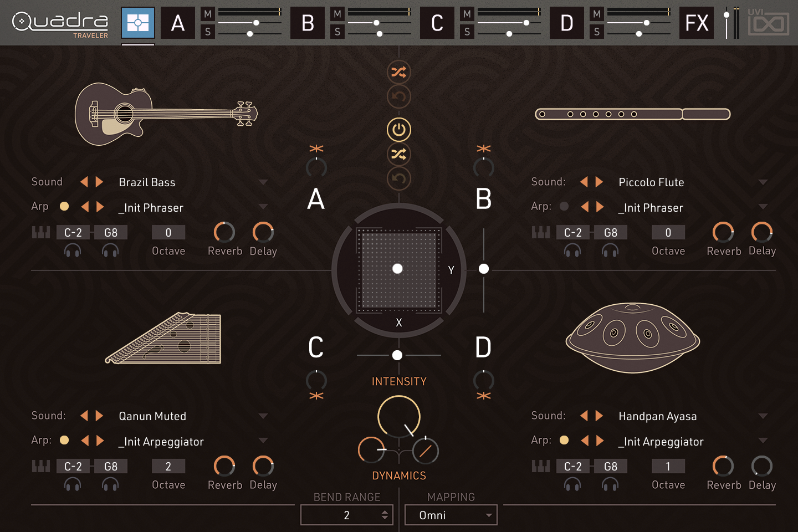
Task: Click the Handpan instrument image
Action: 632,337
